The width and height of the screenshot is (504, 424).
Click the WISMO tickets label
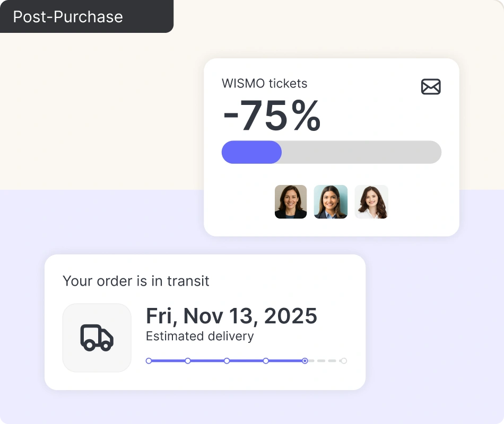(x=264, y=83)
